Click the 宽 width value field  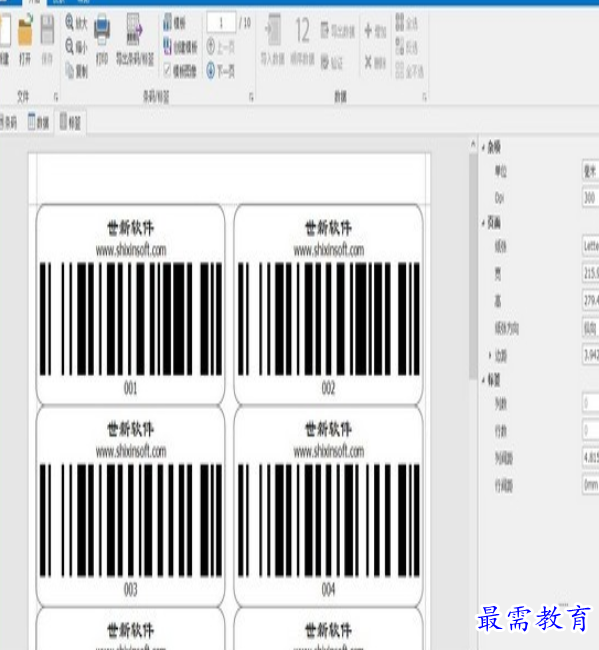click(591, 274)
